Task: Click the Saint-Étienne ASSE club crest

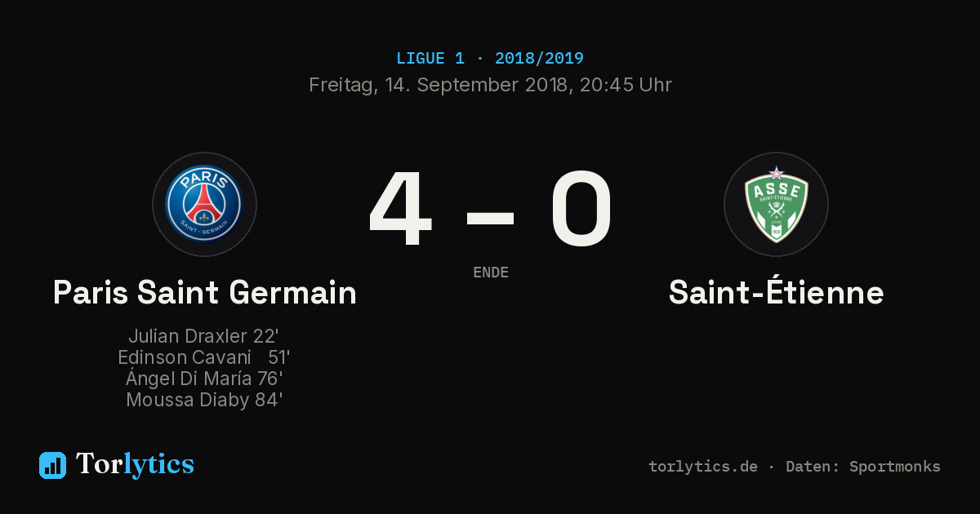Action: tap(776, 204)
